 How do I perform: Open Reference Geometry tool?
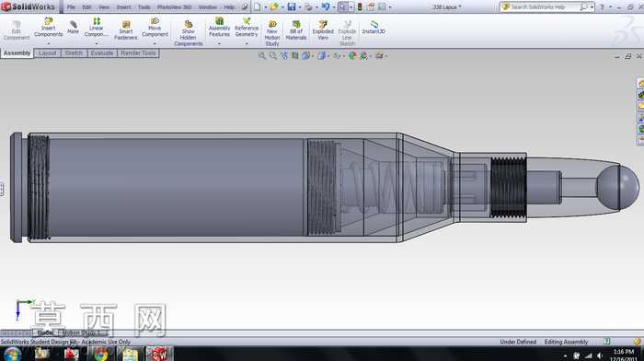point(247,27)
